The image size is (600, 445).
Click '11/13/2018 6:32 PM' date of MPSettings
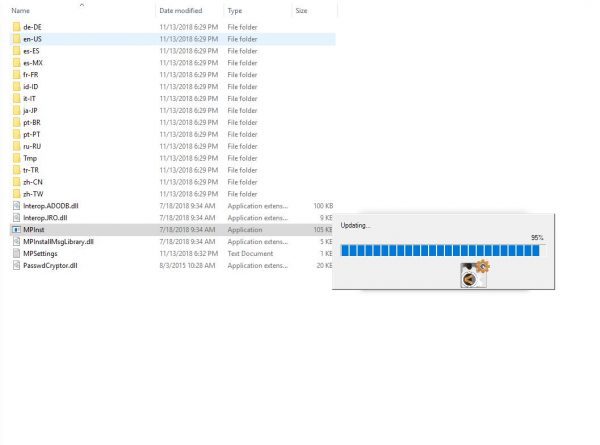(189, 253)
